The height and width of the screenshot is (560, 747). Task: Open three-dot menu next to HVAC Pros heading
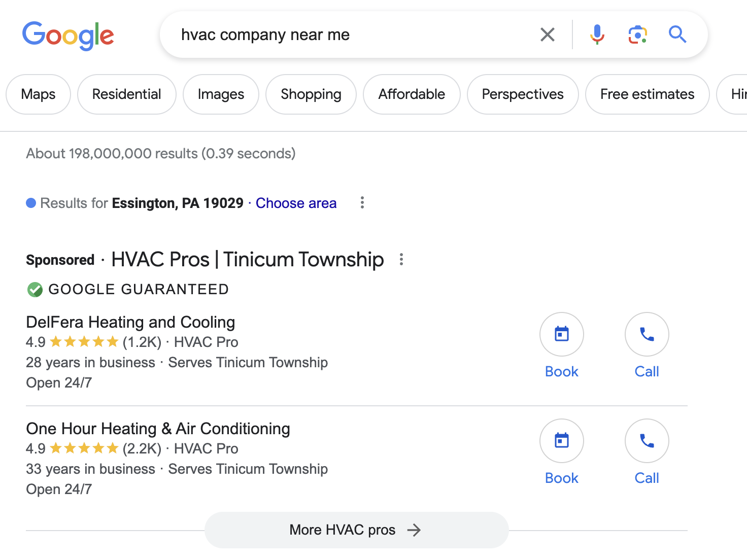point(401,259)
